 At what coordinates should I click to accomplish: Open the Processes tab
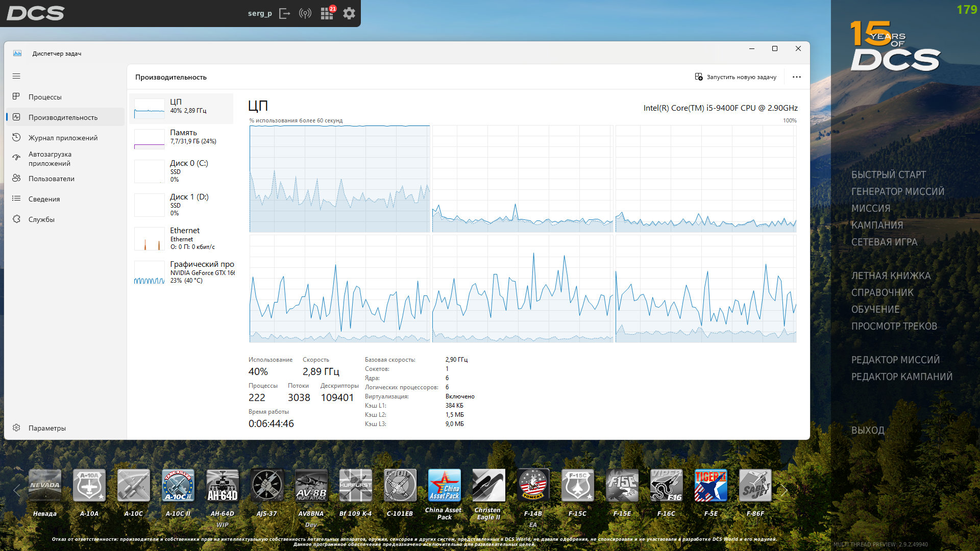tap(65, 97)
